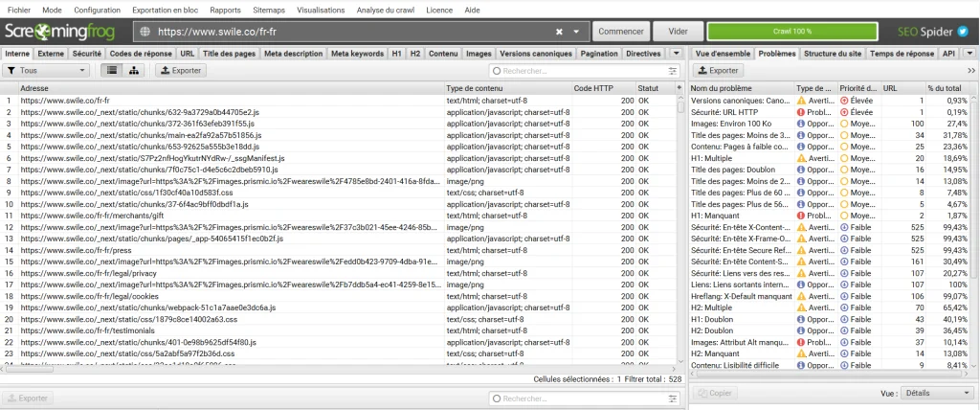
Task: Open the Vue Détails dropdown
Action: tap(936, 393)
